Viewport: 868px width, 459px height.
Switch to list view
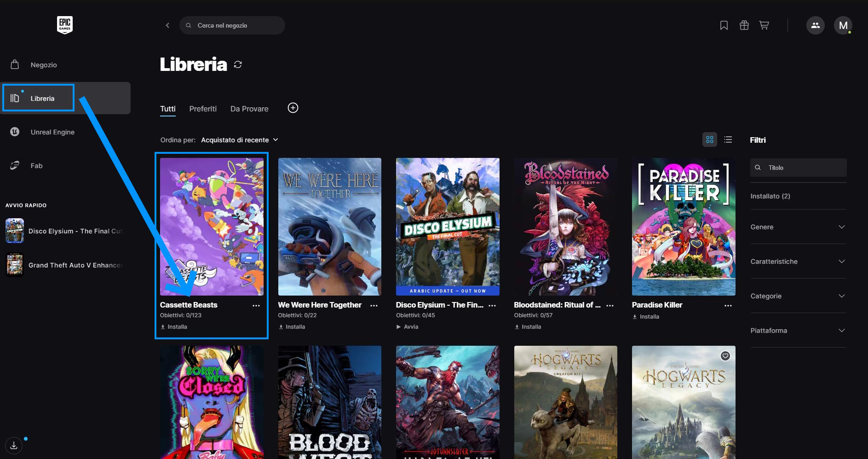pos(728,139)
